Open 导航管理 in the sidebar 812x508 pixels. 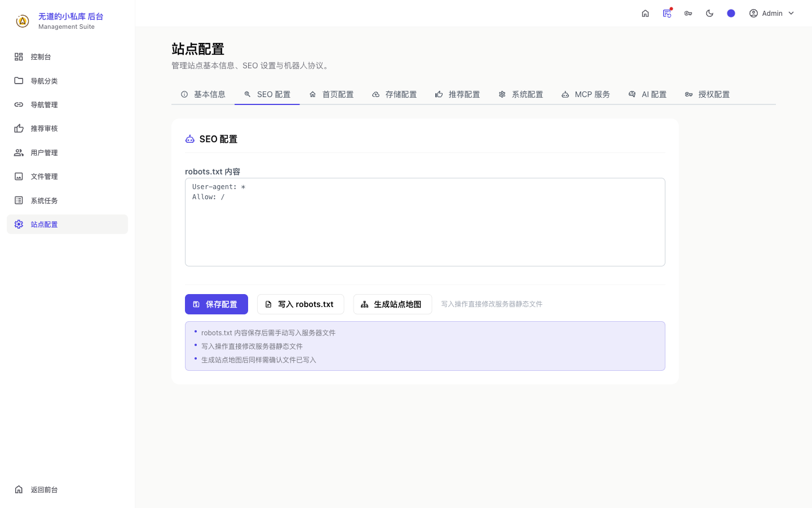67,104
